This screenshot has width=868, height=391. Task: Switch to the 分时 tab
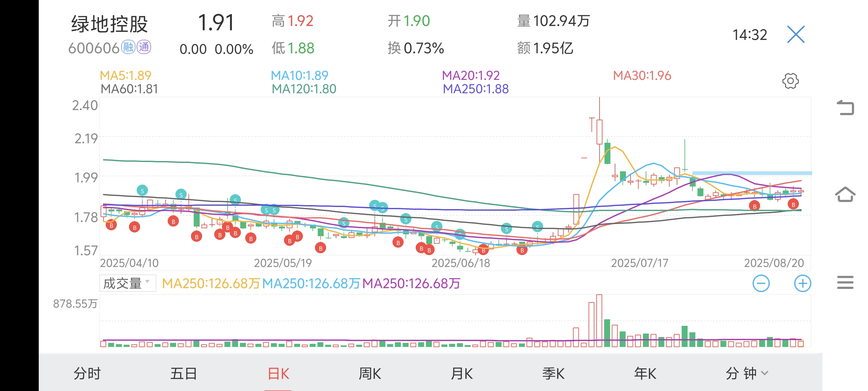(x=87, y=373)
